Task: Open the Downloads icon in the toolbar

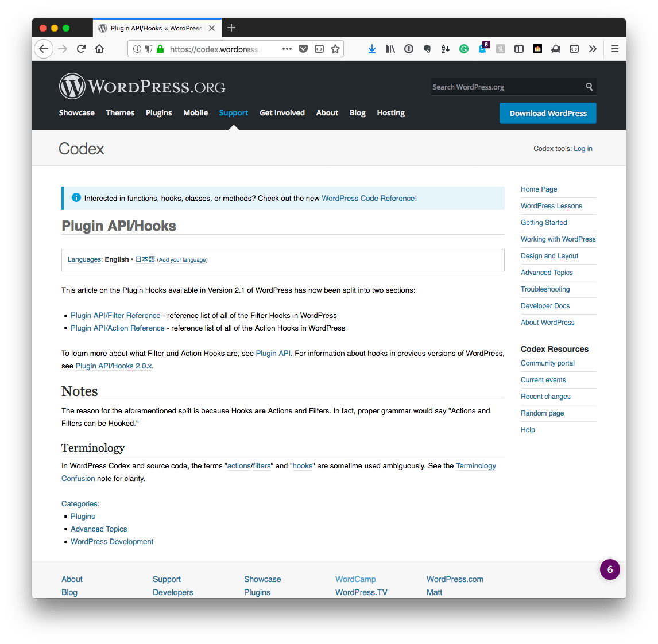Action: click(372, 49)
